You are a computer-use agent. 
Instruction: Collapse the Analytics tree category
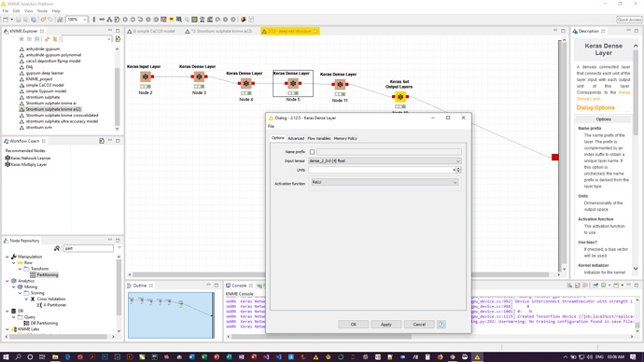click(7, 281)
